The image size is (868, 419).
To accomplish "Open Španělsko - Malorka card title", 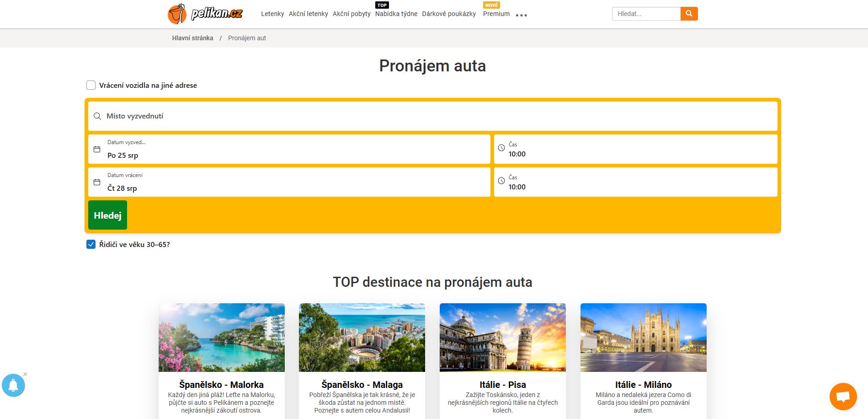I will coord(221,385).
